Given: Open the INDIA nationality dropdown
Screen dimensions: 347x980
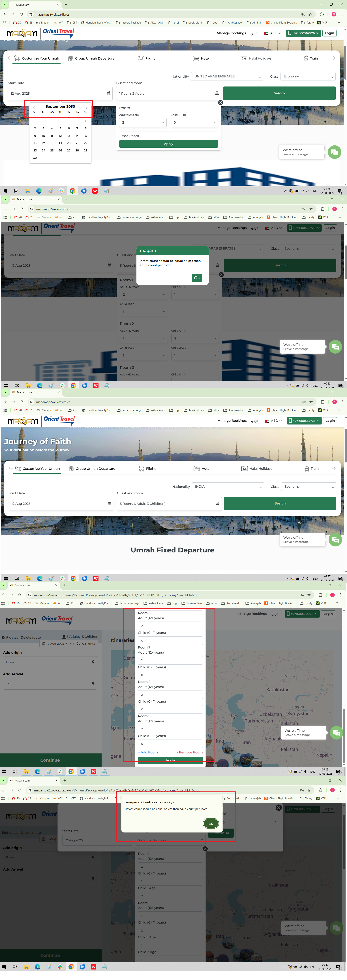Looking at the screenshot, I should [x=228, y=487].
